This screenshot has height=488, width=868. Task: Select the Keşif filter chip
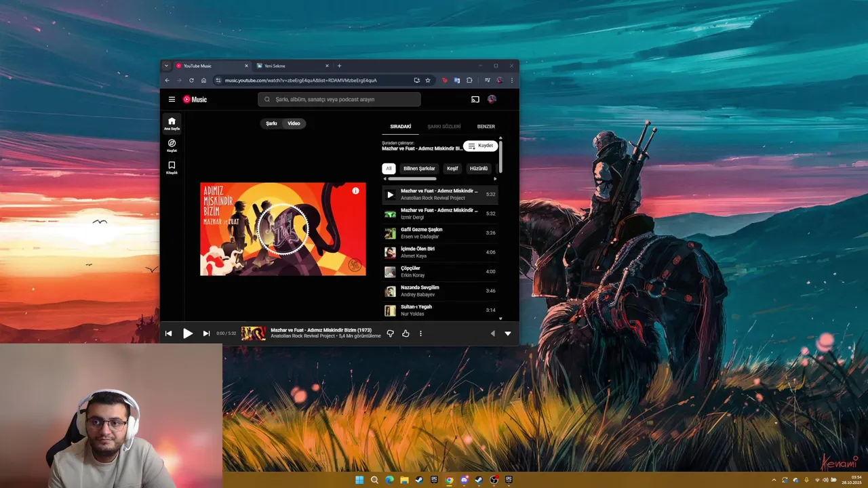[452, 169]
